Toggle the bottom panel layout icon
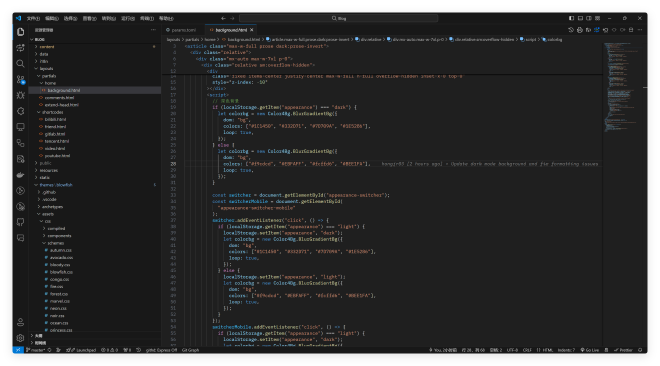Viewport: 660px width, 366px height. click(x=580, y=19)
